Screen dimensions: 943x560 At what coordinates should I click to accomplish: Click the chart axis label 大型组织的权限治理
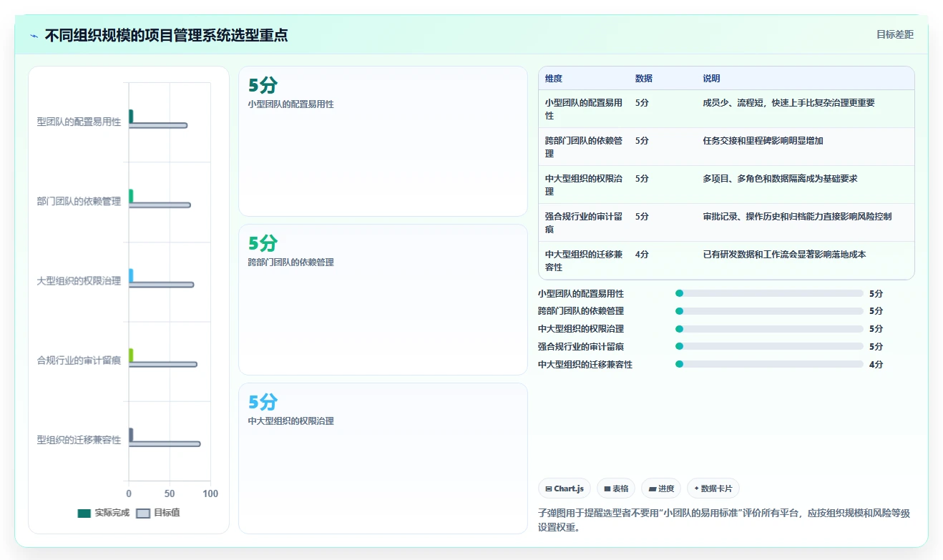79,281
